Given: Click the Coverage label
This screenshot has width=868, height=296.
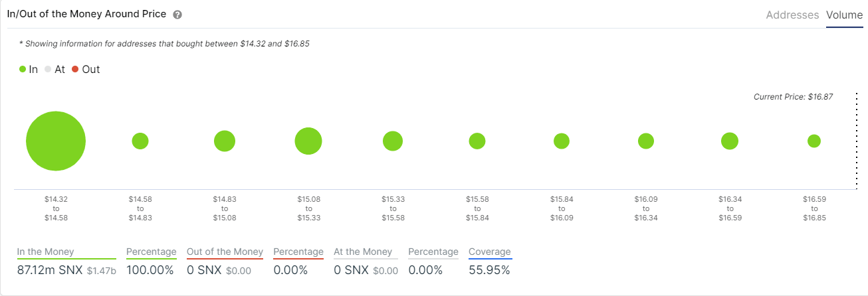Looking at the screenshot, I should tap(490, 252).
